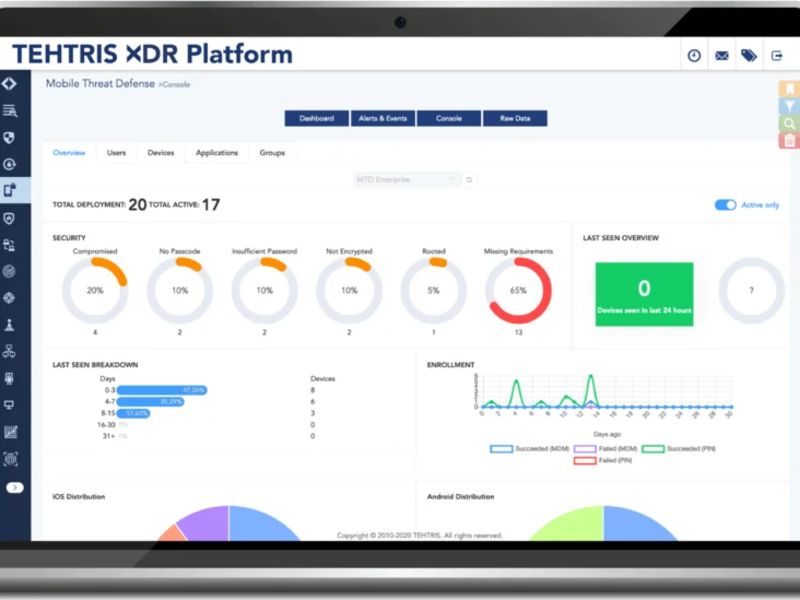Open the shield badge sidebar icon
This screenshot has width=800, height=600.
pyautogui.click(x=9, y=219)
